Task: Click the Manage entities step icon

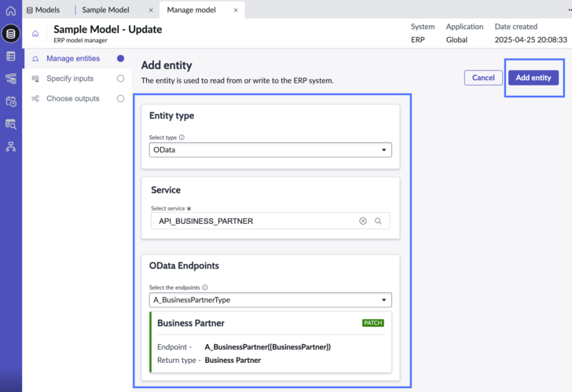Action: pyautogui.click(x=35, y=59)
